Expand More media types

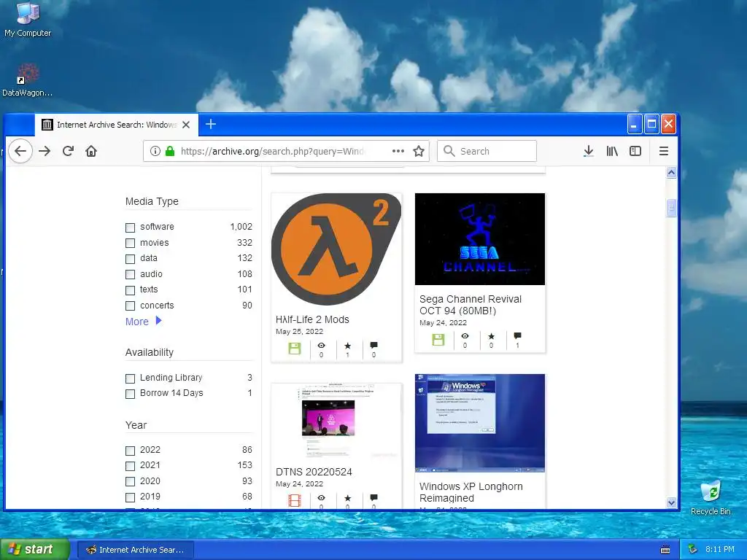point(144,322)
